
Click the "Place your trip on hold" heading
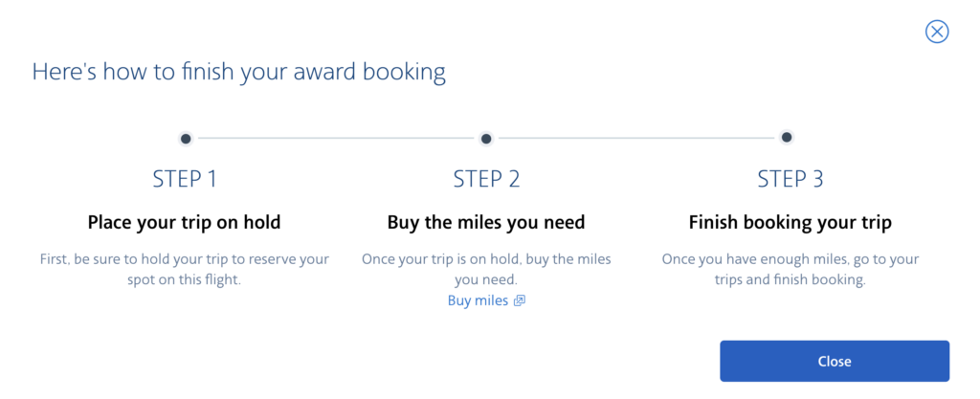[185, 223]
